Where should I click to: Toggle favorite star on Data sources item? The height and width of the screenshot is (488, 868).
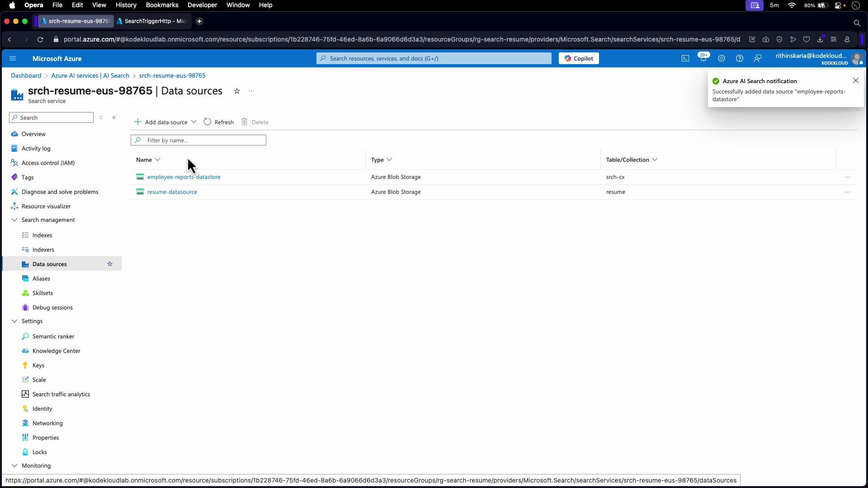point(110,264)
